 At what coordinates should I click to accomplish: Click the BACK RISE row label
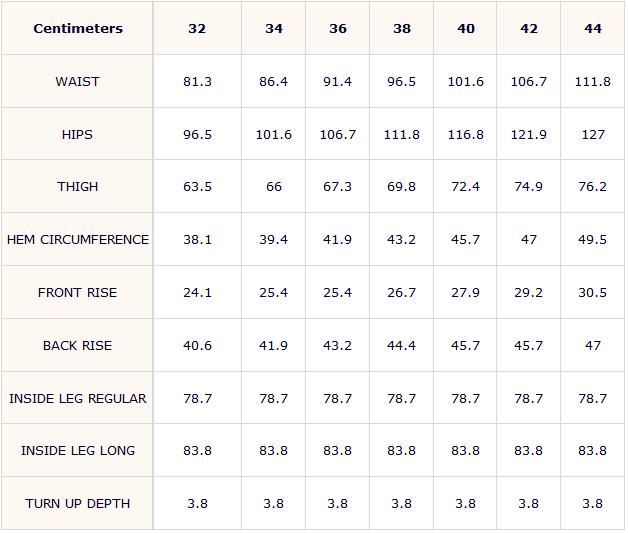[77, 346]
